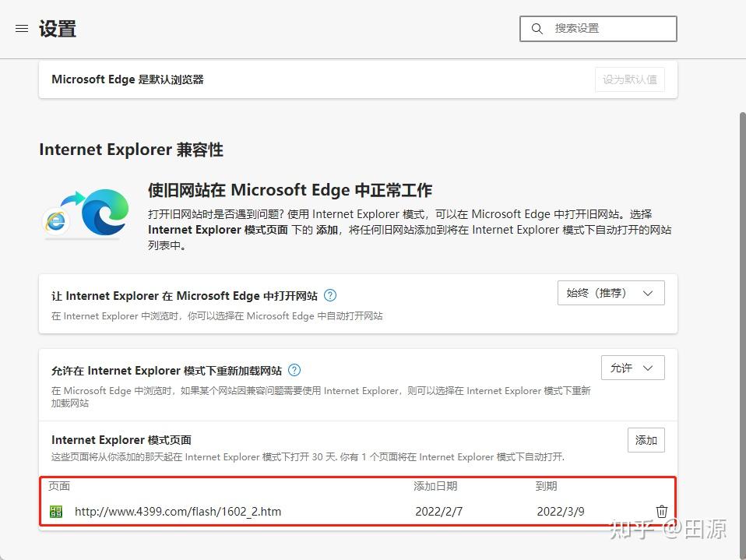Click the 添加日期 column header

tap(435, 486)
